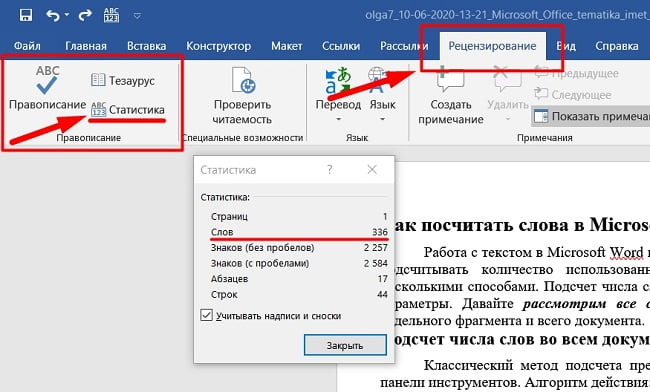Click Проверить читаемость accessibility checker
Viewport: 650px width, 392px height.
[242, 96]
